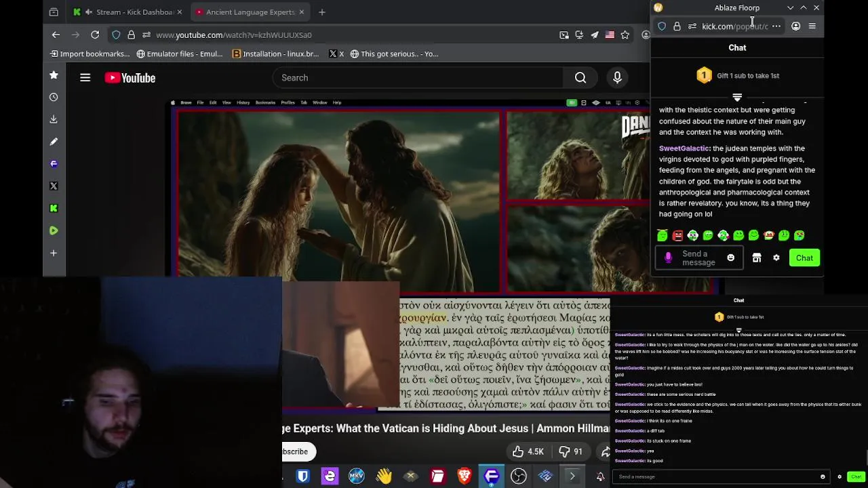Open the sidebar bookmarks star panel
Screen dimensions: 868x488
(54, 75)
